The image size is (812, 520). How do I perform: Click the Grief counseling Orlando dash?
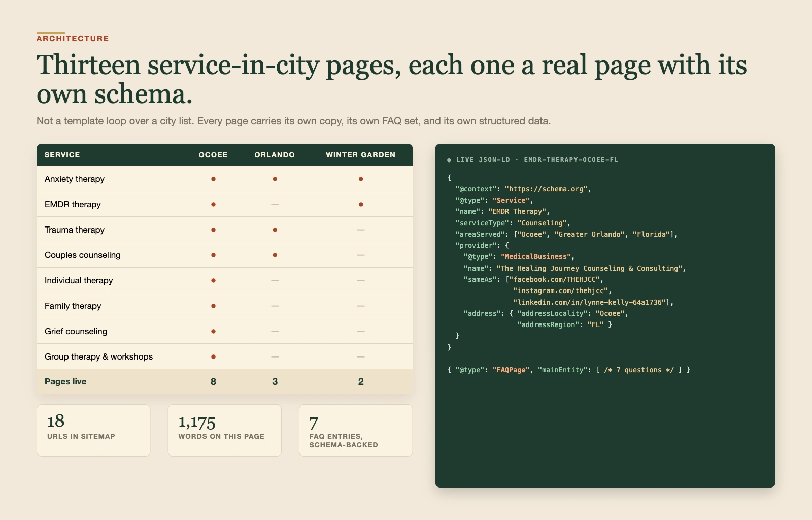tap(275, 331)
